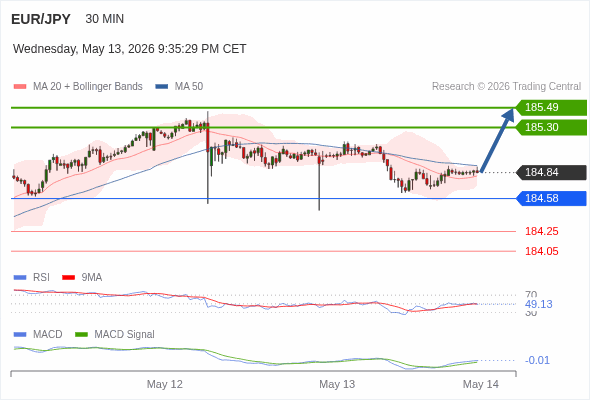This screenshot has width=590, height=400.
Task: Select the May 13 date axis label
Action: coord(337,384)
